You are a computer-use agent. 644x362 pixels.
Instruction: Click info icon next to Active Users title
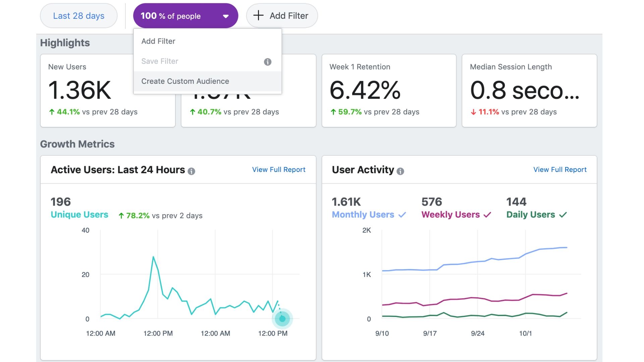pos(191,171)
